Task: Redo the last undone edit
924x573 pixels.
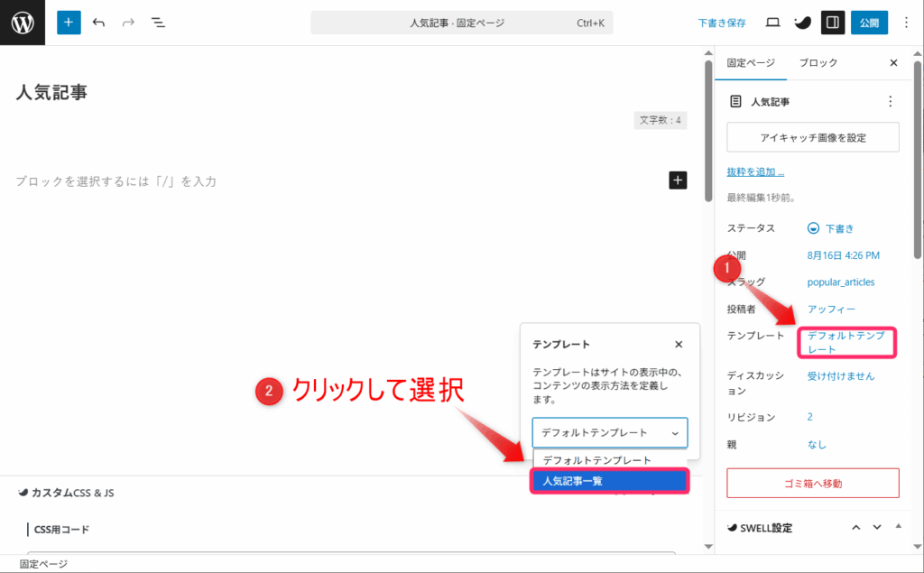Action: (x=128, y=23)
